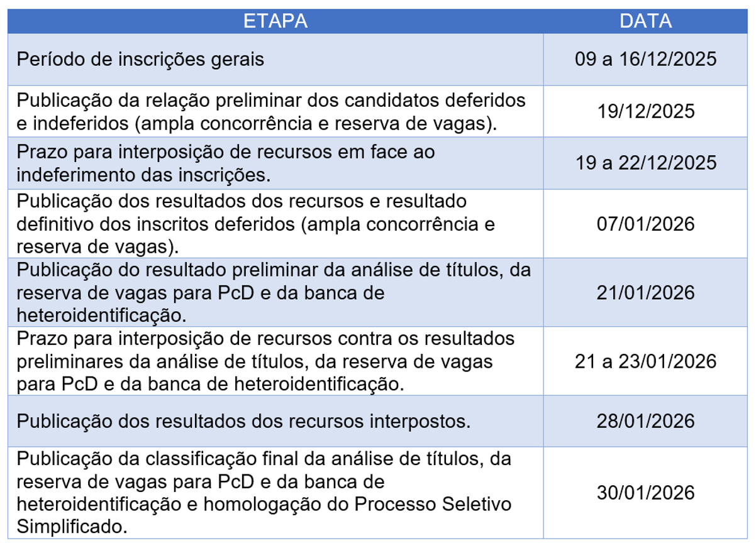
Task: Click the date '30/01/2026'
Action: click(645, 493)
